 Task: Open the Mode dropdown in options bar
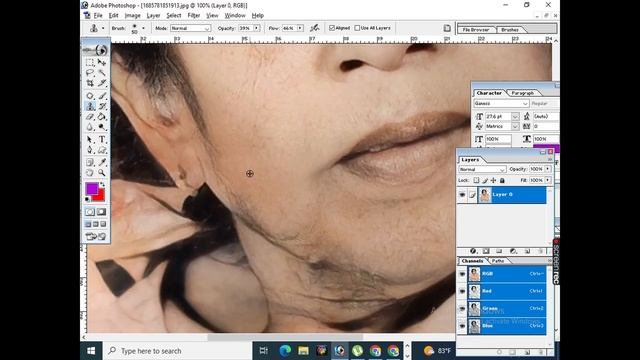(x=190, y=28)
